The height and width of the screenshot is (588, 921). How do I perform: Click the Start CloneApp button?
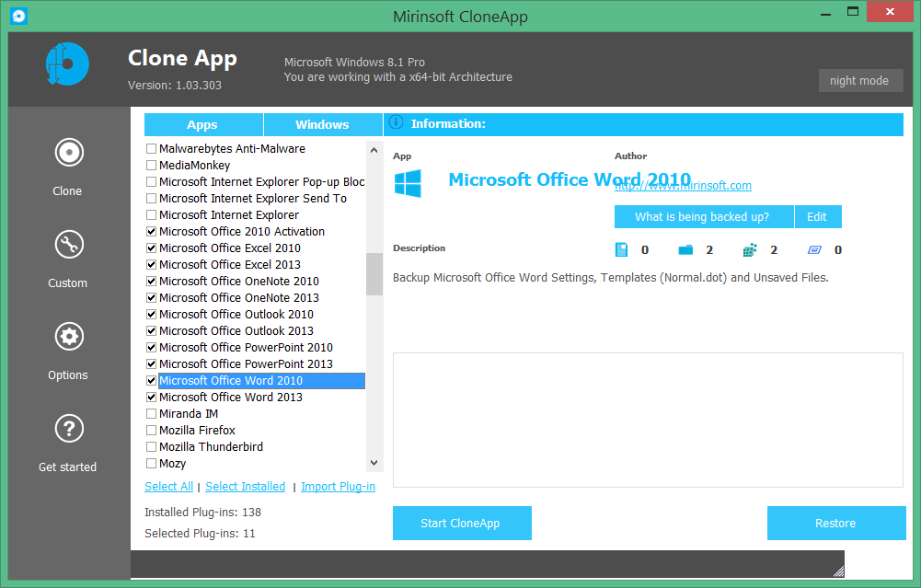pyautogui.click(x=462, y=523)
